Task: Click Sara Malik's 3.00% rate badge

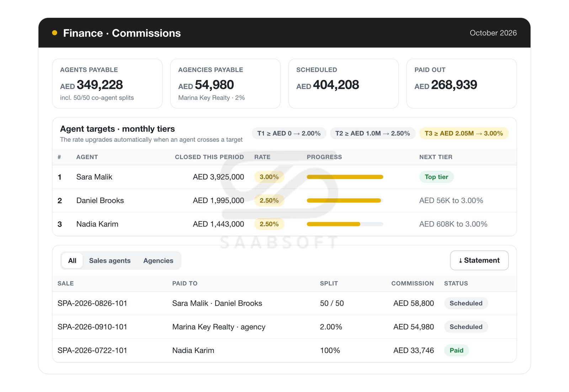Action: 269,177
